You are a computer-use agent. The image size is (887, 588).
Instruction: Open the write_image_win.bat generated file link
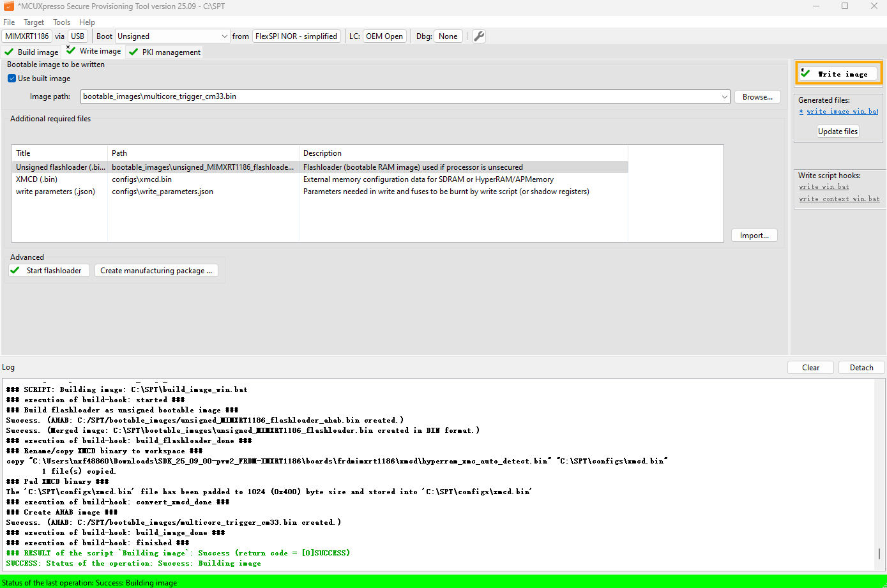842,112
